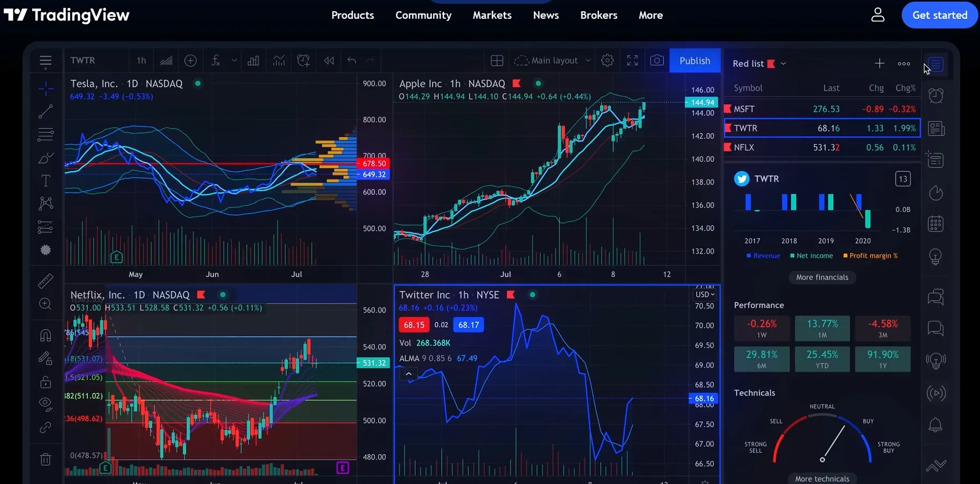Click the Get started button
Viewport: 980px width, 484px height.
[940, 15]
